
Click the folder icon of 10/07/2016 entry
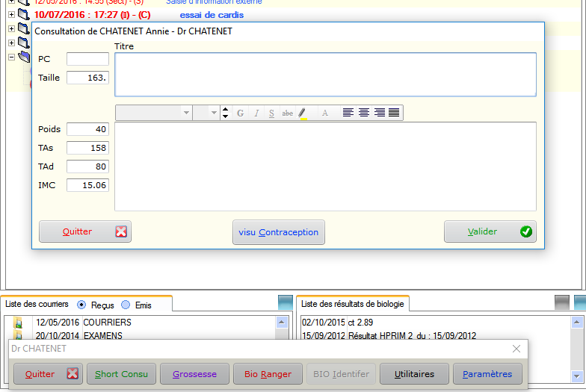point(24,15)
